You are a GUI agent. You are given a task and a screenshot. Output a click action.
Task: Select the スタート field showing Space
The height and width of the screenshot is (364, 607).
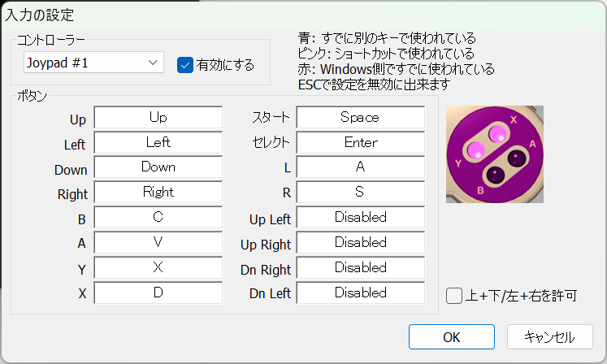coord(360,118)
